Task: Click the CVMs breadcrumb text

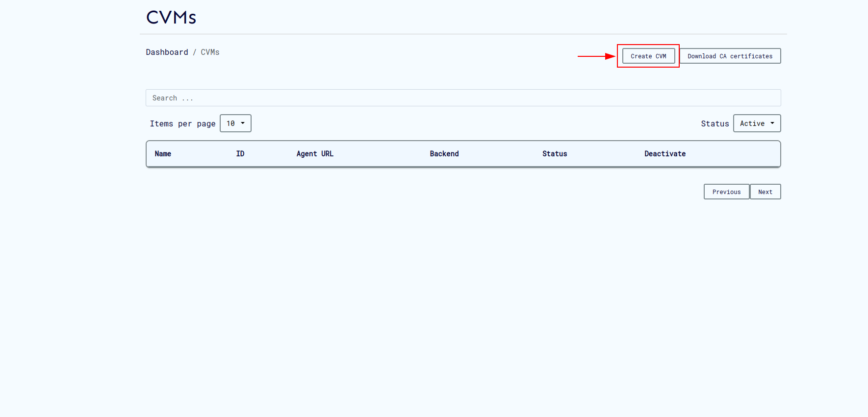Action: (x=210, y=52)
